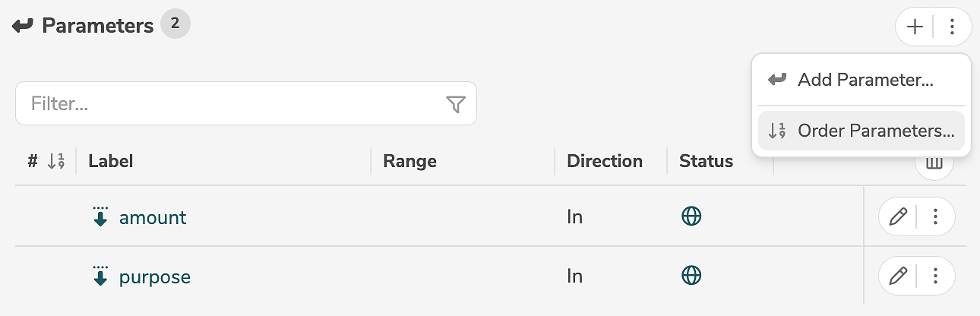Click the globe status icon for purpose

coord(691,276)
